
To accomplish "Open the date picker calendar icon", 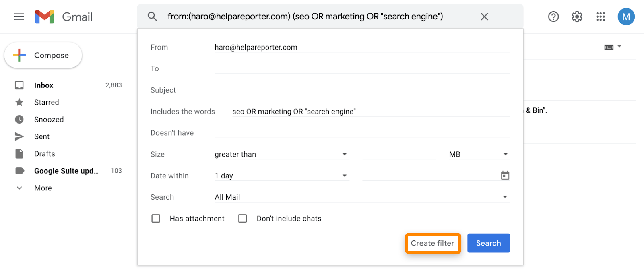I will click(x=505, y=175).
